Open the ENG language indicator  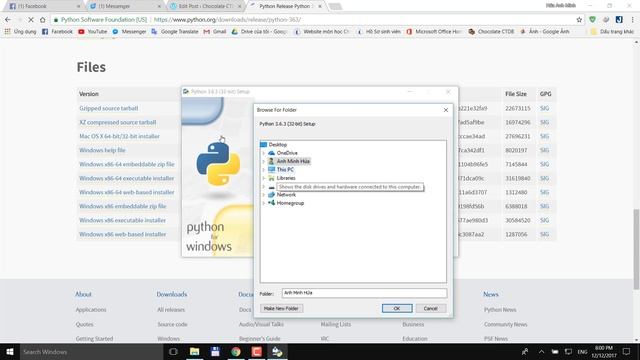click(x=582, y=352)
